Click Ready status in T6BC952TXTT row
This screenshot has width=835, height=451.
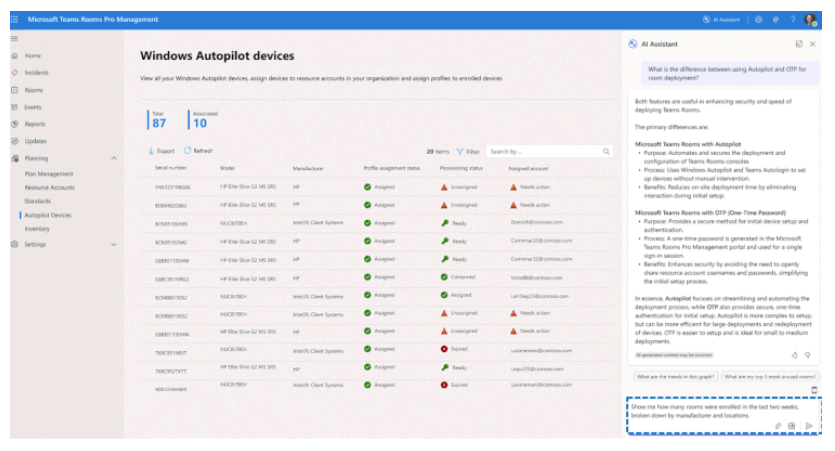pos(454,367)
